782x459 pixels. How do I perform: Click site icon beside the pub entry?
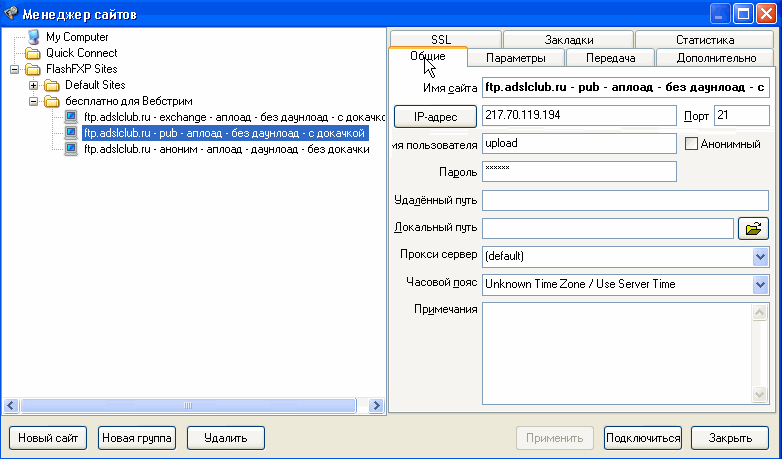[x=71, y=133]
